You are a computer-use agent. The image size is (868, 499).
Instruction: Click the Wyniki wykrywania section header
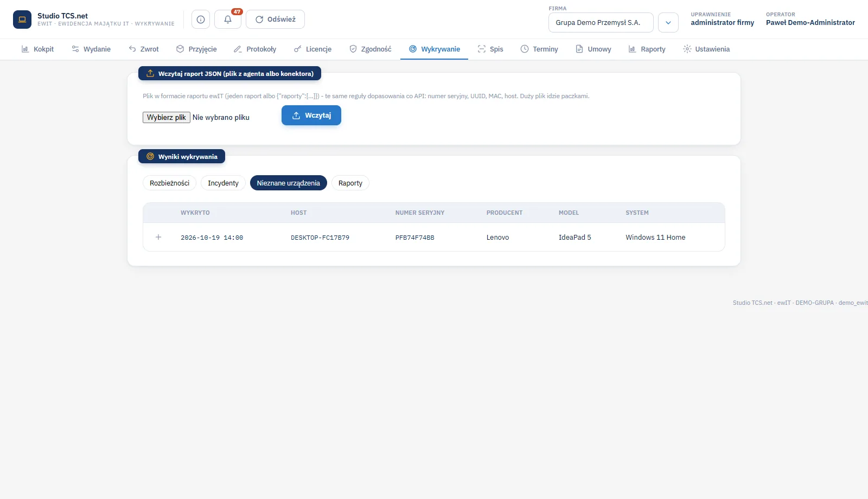click(x=182, y=157)
